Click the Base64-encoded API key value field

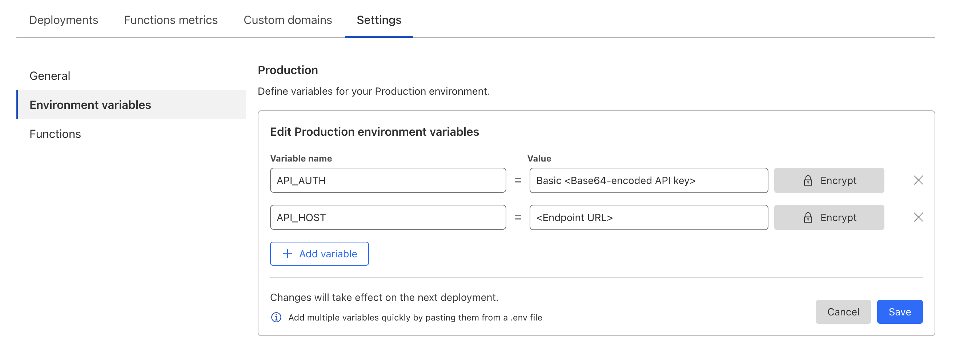coord(648,180)
